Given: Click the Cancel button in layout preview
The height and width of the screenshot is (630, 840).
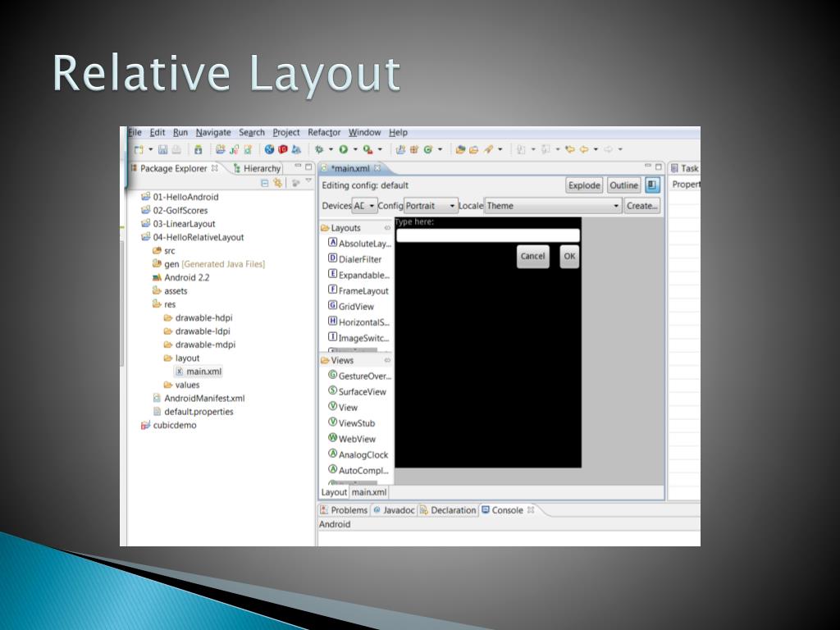Looking at the screenshot, I should (533, 256).
